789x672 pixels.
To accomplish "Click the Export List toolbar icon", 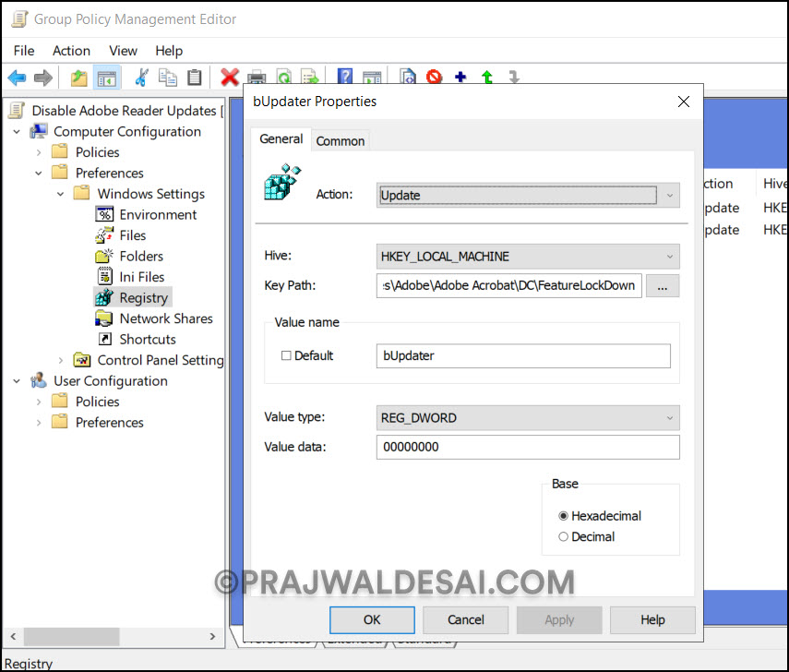I will coord(310,77).
